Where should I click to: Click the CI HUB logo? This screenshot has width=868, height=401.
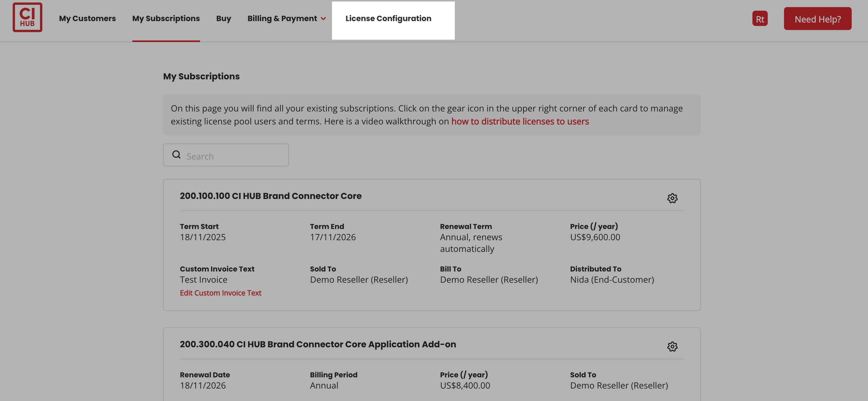point(27,18)
